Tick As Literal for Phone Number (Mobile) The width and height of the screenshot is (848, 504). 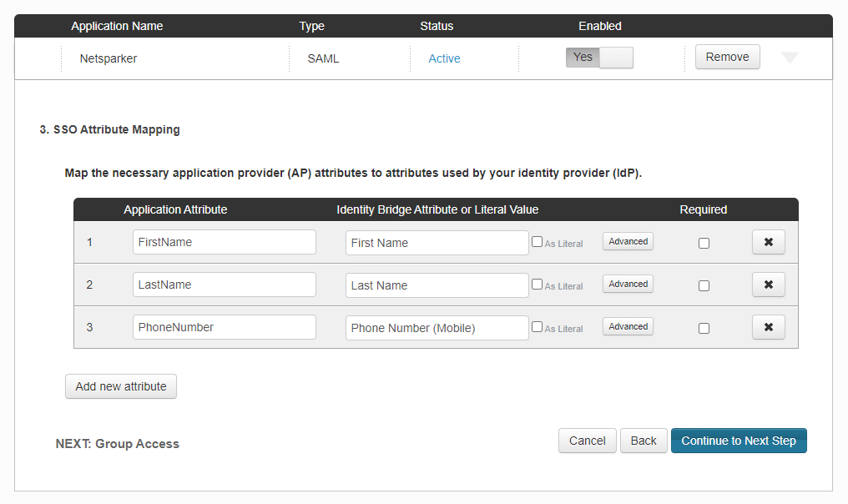pos(537,327)
